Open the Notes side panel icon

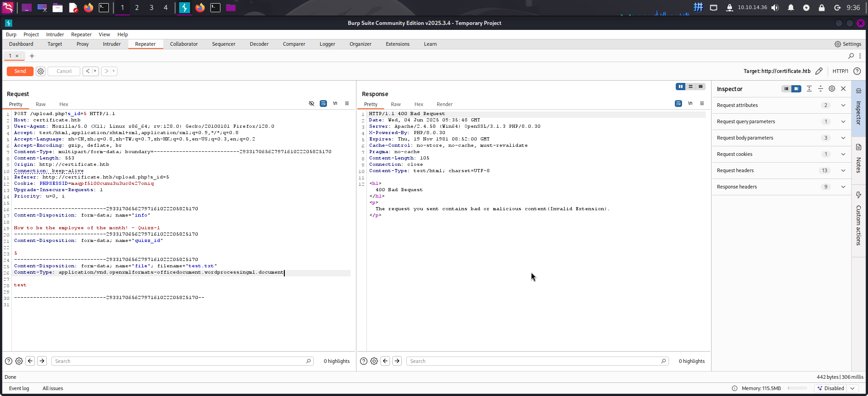[x=858, y=147]
